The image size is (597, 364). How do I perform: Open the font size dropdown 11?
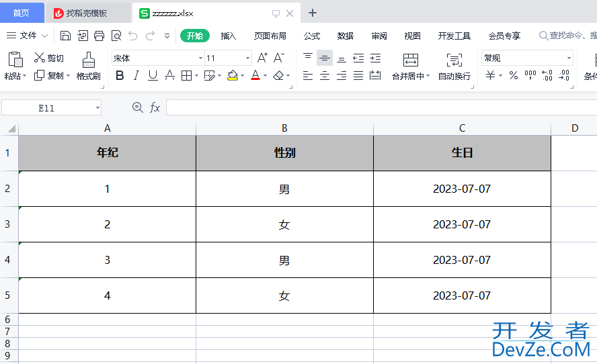coord(247,58)
